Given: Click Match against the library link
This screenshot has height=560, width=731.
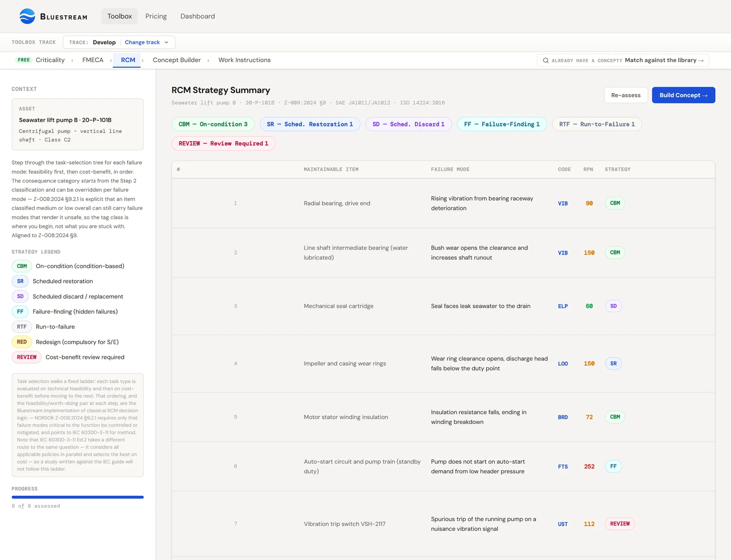Looking at the screenshot, I should pyautogui.click(x=664, y=60).
